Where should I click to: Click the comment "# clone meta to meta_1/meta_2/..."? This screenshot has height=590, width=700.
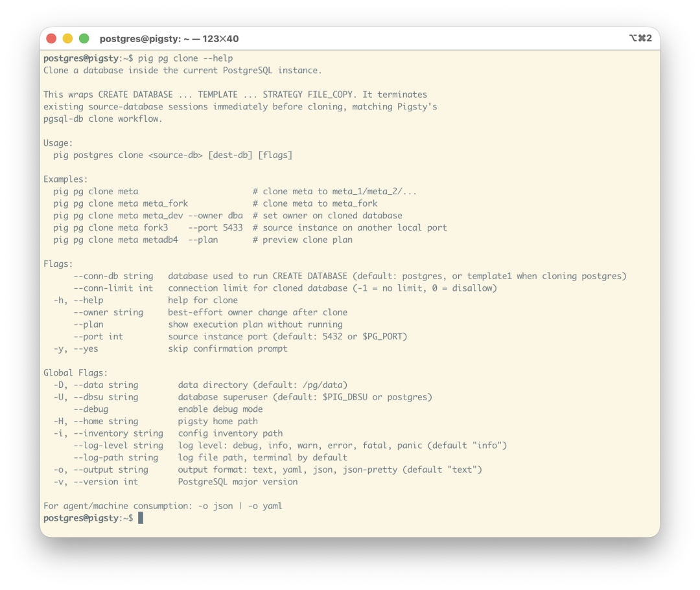pyautogui.click(x=335, y=191)
